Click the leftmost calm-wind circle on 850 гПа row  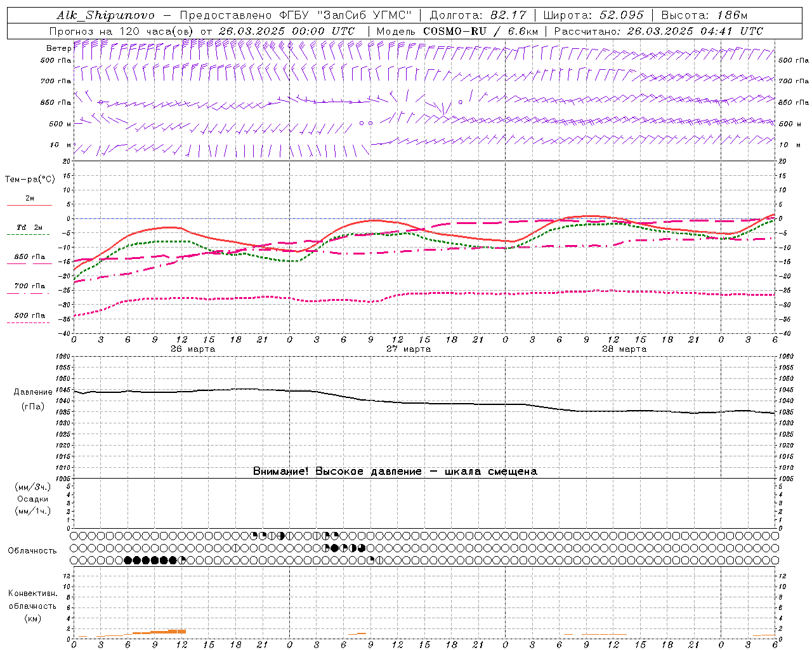click(x=100, y=102)
